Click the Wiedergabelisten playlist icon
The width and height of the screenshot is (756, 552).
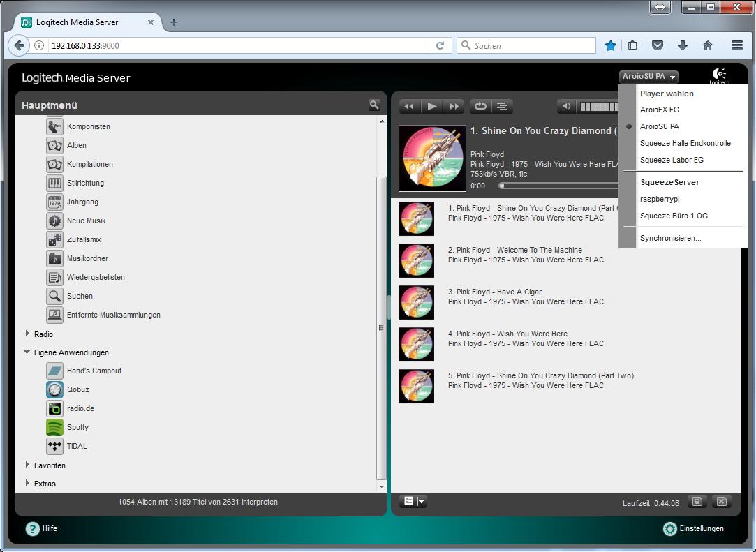[54, 277]
